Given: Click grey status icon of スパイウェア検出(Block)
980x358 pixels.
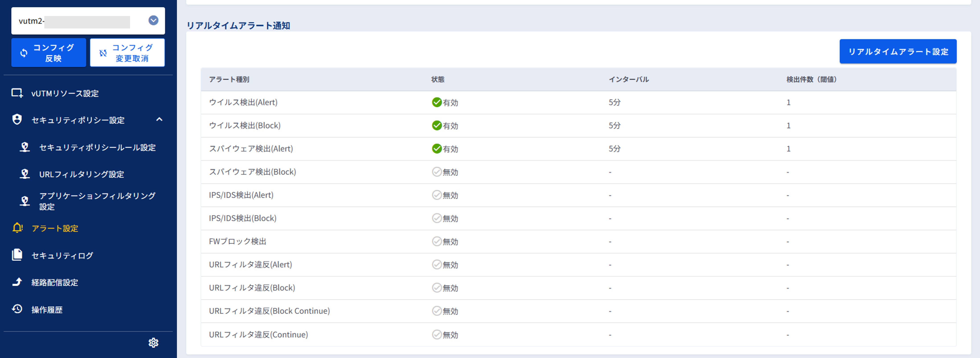Looking at the screenshot, I should (437, 172).
